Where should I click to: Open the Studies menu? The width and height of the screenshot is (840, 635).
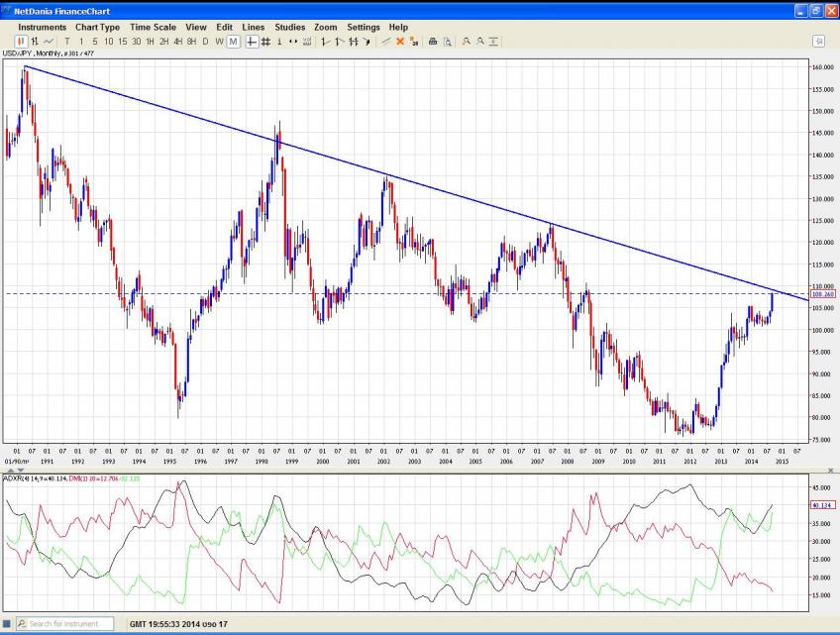(x=290, y=27)
